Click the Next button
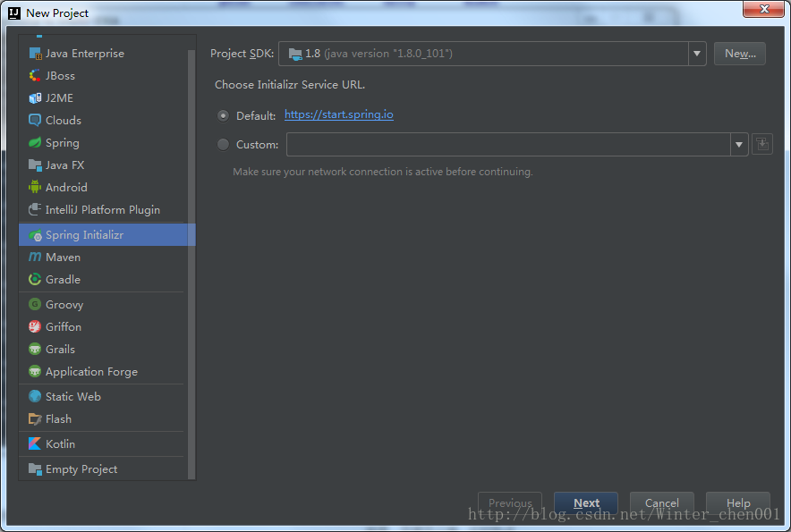 click(x=586, y=502)
